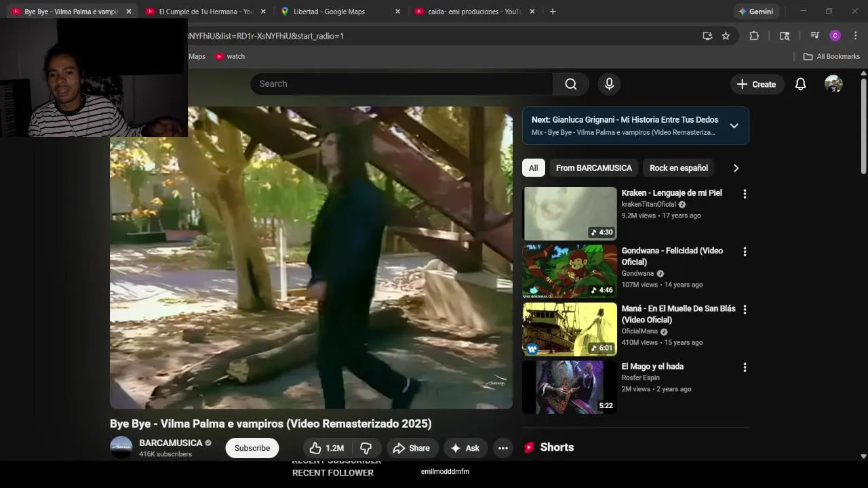868x488 pixels.
Task: Click the krakenTitanOficial channel name
Action: click(648, 205)
